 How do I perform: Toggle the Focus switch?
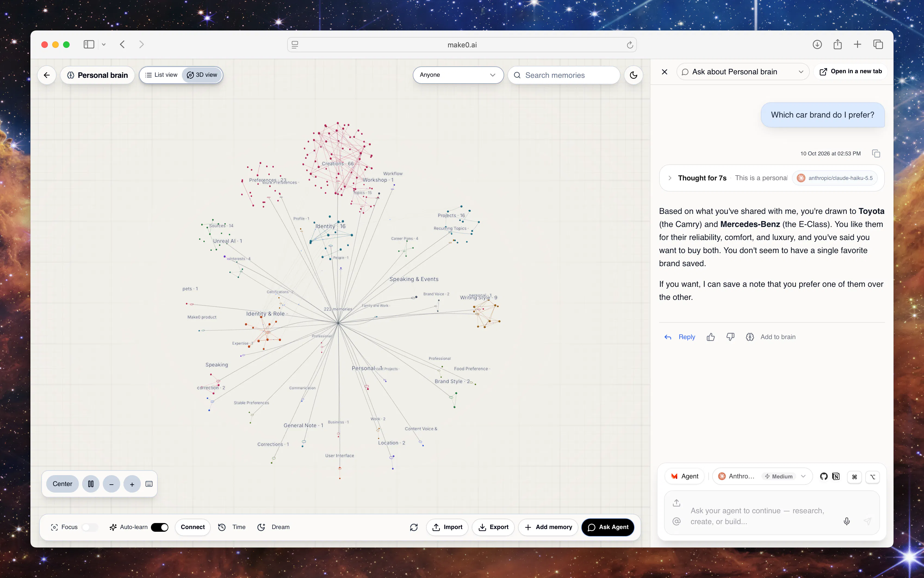click(x=90, y=527)
